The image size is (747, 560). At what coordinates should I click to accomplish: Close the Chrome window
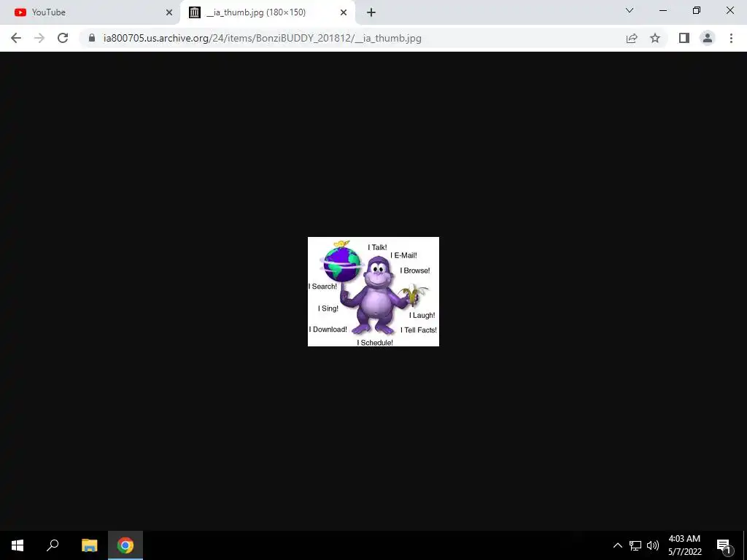click(x=729, y=10)
